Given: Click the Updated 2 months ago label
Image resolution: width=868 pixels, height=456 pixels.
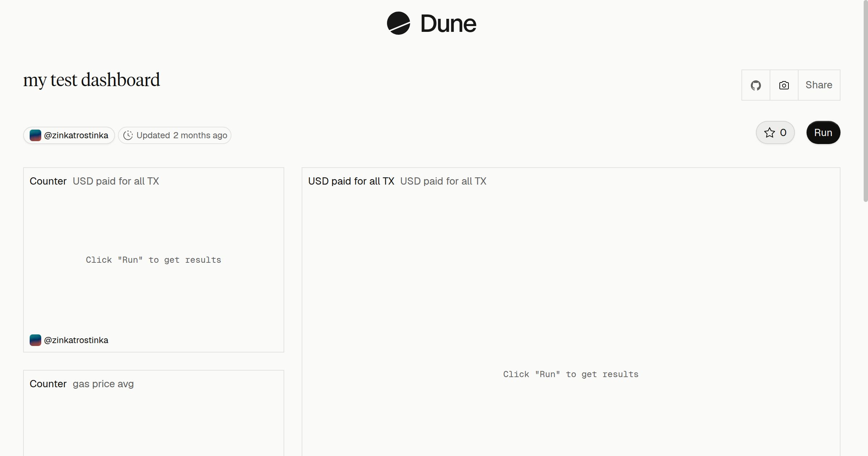Looking at the screenshot, I should tap(182, 135).
